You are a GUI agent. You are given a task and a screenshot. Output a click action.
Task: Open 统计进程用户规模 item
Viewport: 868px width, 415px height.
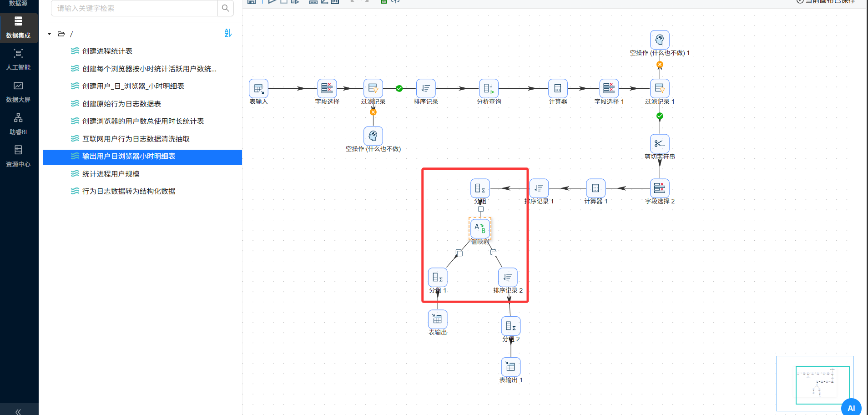point(111,174)
